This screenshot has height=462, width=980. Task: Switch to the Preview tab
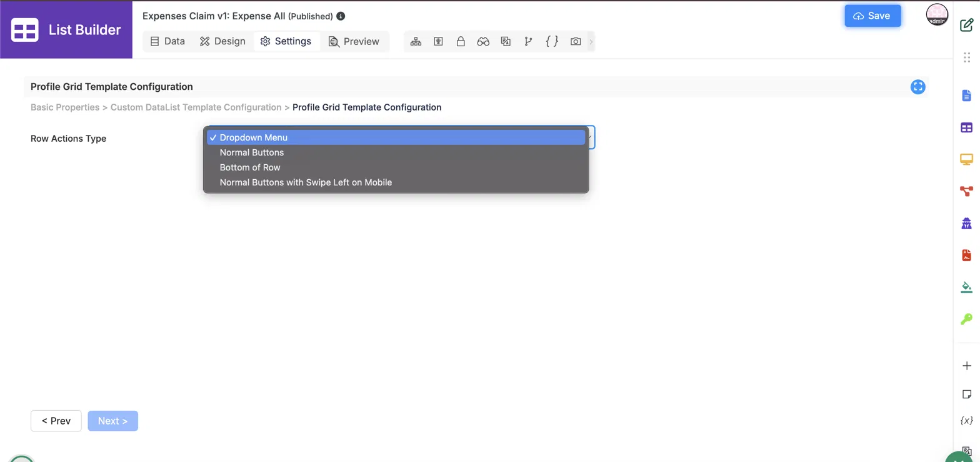354,41
